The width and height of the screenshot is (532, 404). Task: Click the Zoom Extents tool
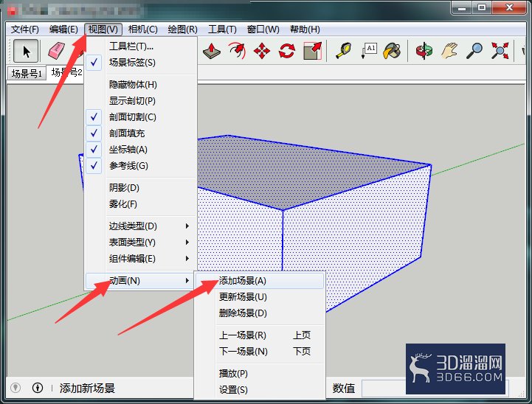click(500, 51)
